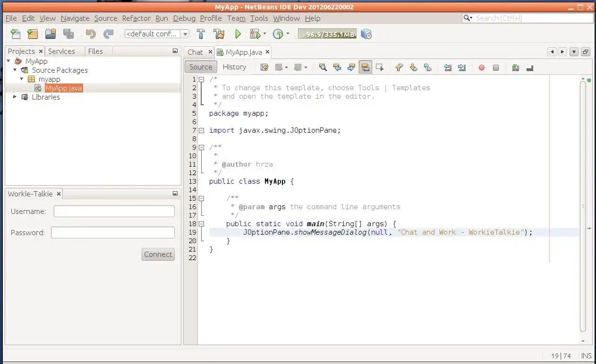Screen dimensions: 596x364
Task: Open the Navigate menu
Action: 75,18
